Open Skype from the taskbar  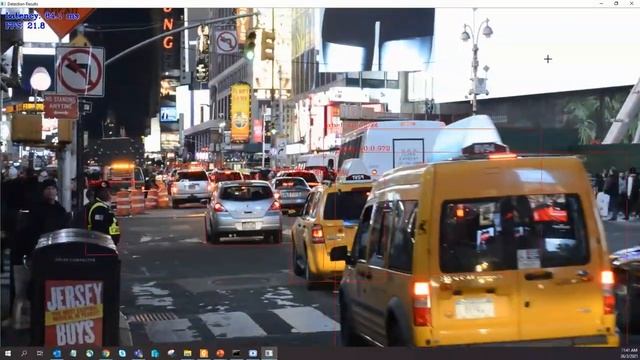(122, 353)
